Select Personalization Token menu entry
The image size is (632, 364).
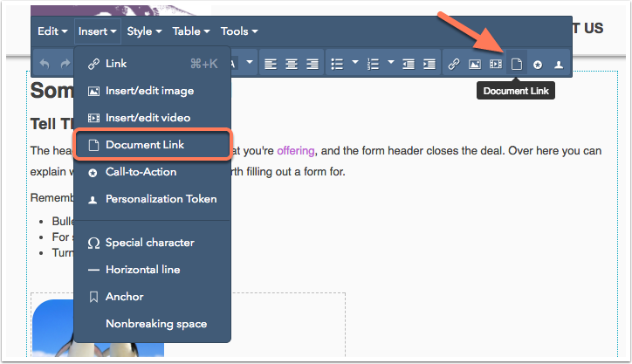coord(153,199)
